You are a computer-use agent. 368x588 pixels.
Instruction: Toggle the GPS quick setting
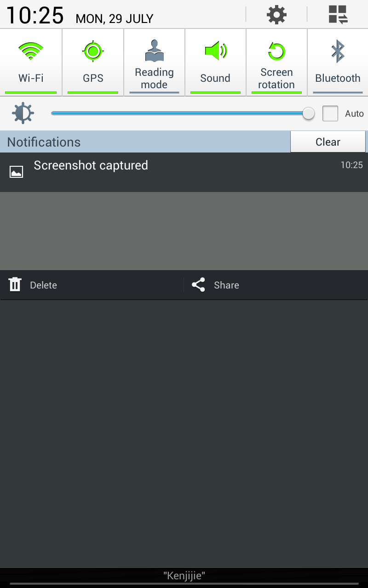click(93, 62)
